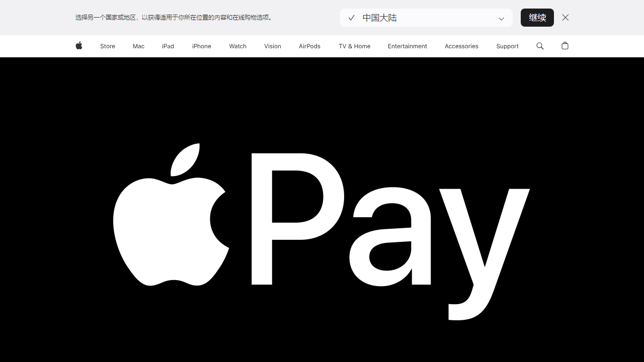Screen dimensions: 644x362
Task: Dismiss the region selection banner with the X
Action: 565,17
